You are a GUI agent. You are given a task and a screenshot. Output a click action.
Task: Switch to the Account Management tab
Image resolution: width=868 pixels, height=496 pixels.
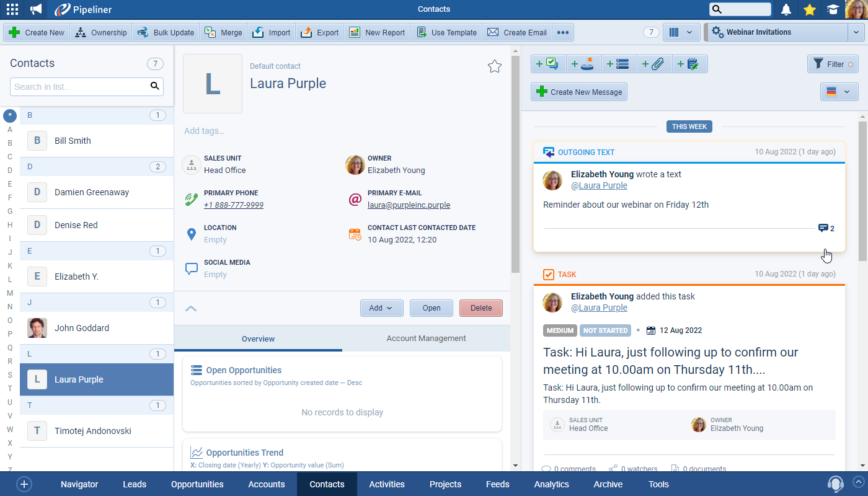[426, 339]
